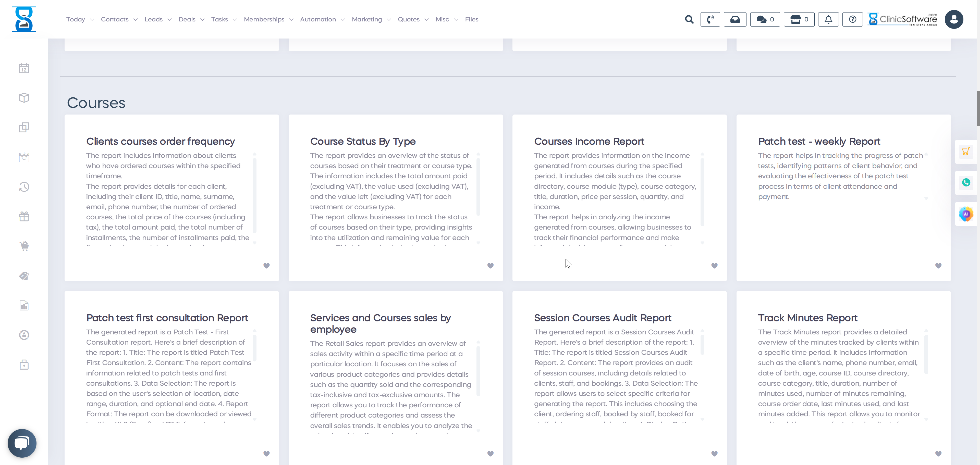Open the search tool
980x465 pixels.
click(689, 19)
